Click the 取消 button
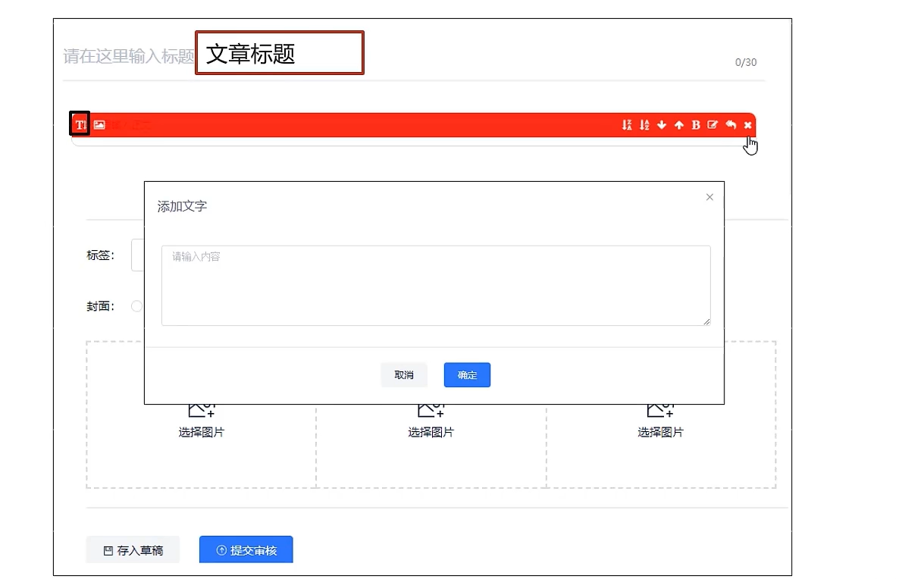The width and height of the screenshot is (924, 579). [404, 375]
